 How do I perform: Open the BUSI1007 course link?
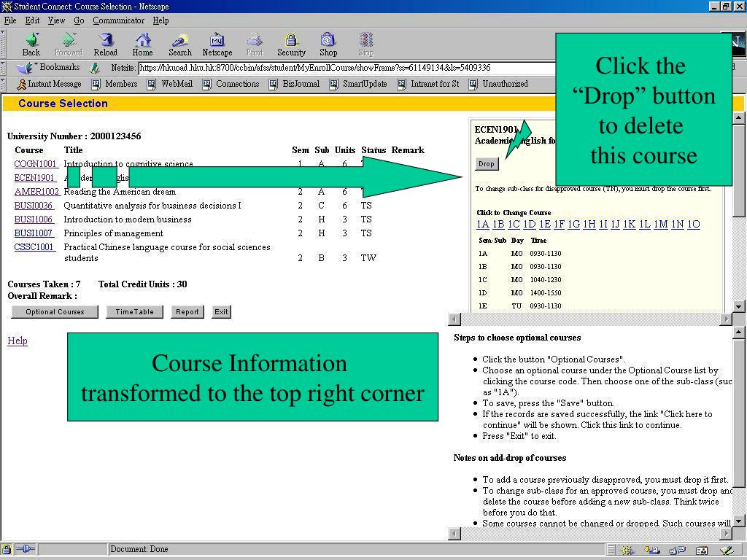[34, 233]
